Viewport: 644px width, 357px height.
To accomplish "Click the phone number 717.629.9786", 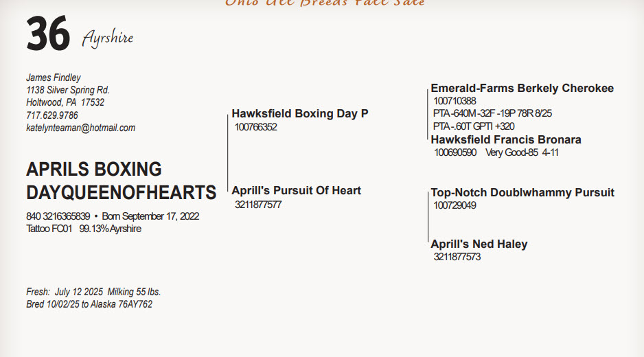I will [52, 115].
